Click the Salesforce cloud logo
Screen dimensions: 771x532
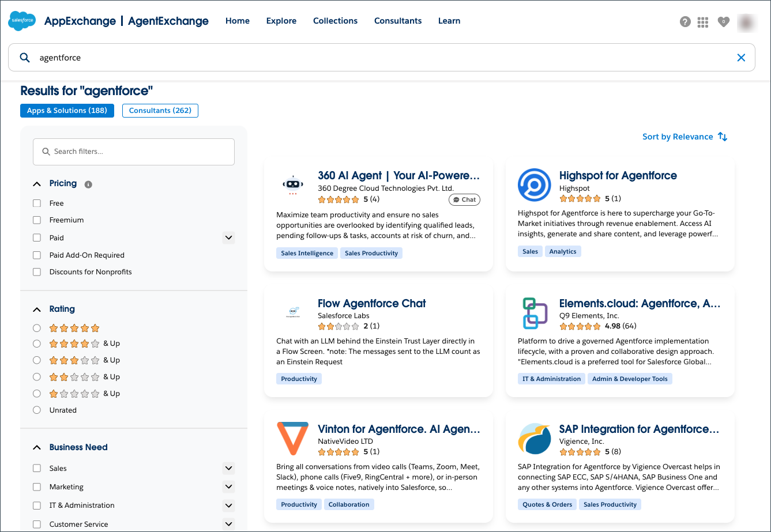coord(22,21)
